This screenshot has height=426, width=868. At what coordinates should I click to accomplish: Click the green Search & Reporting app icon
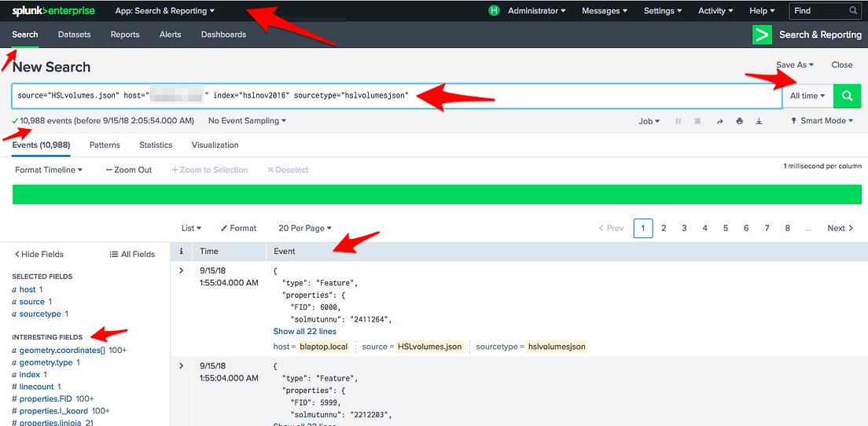pos(763,35)
